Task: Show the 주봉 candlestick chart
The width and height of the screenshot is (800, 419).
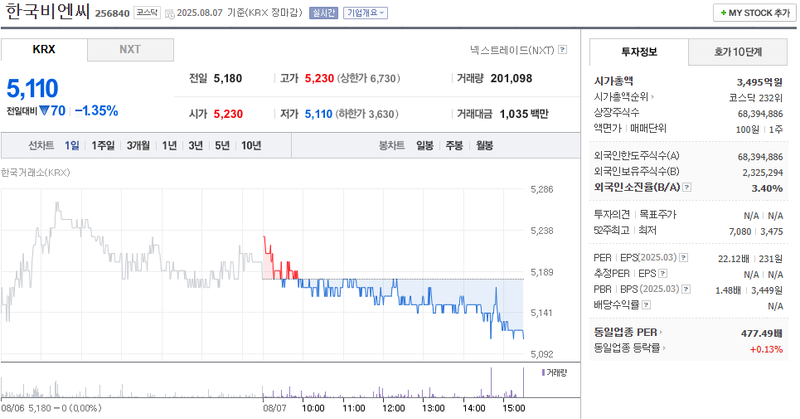Action: pyautogui.click(x=455, y=145)
